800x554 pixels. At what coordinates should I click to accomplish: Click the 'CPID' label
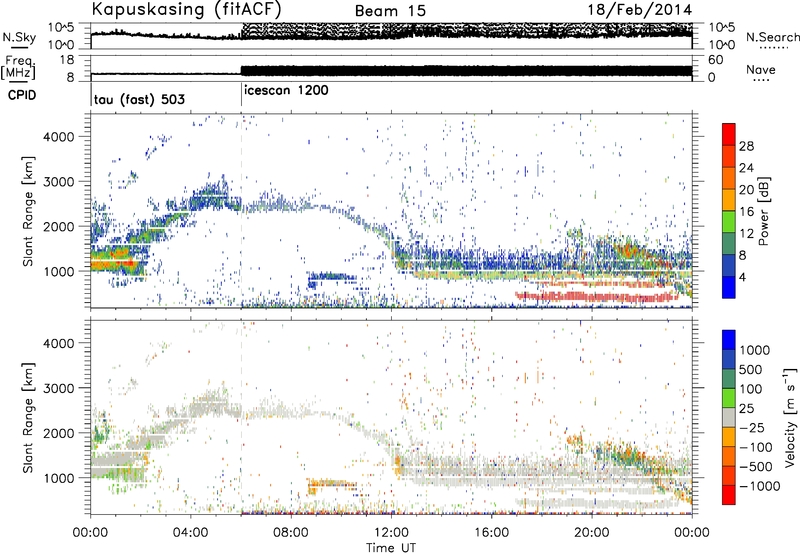coord(22,95)
